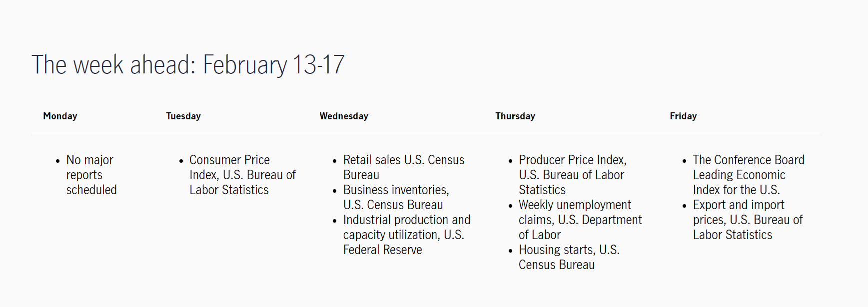Select the Monday column header
Screen dimensions: 868x307
60,116
